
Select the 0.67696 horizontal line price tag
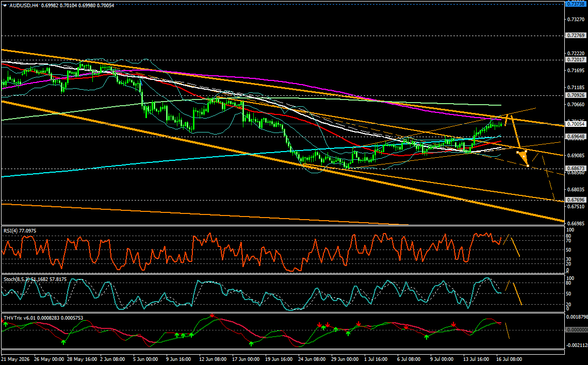pyautogui.click(x=576, y=200)
